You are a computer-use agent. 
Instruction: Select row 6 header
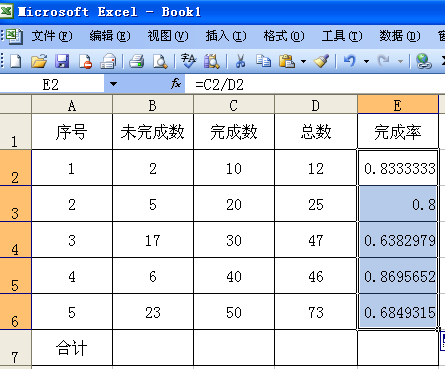[15, 312]
